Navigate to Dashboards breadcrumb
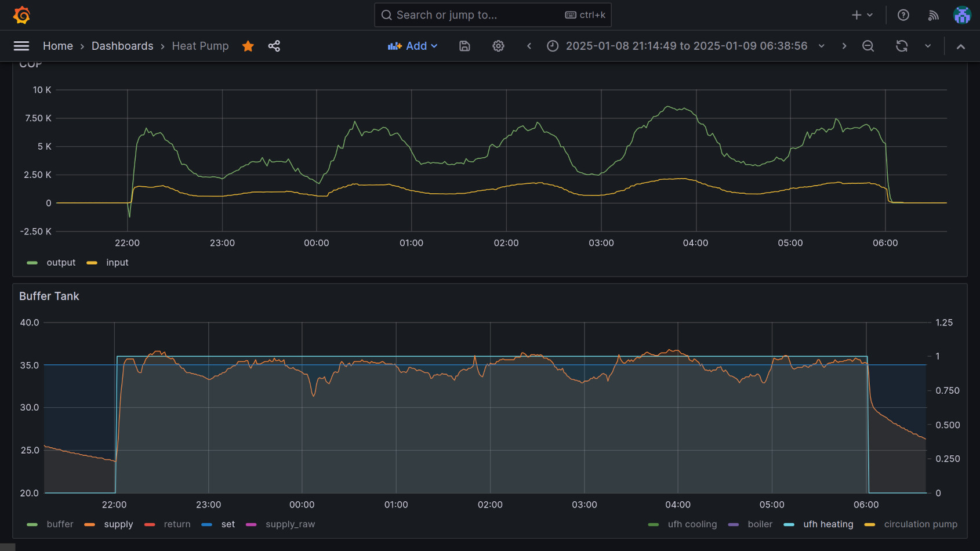 [122, 46]
